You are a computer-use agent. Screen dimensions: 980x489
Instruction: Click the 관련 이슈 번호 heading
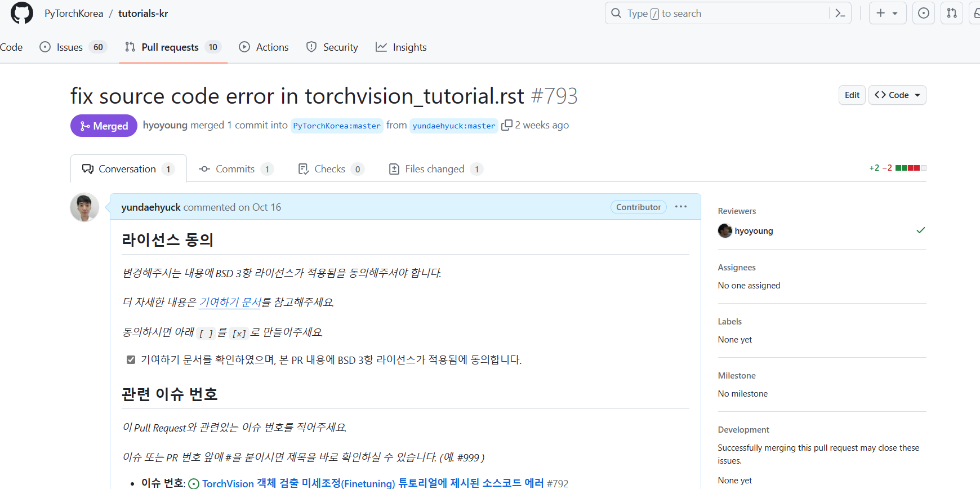pyautogui.click(x=170, y=394)
